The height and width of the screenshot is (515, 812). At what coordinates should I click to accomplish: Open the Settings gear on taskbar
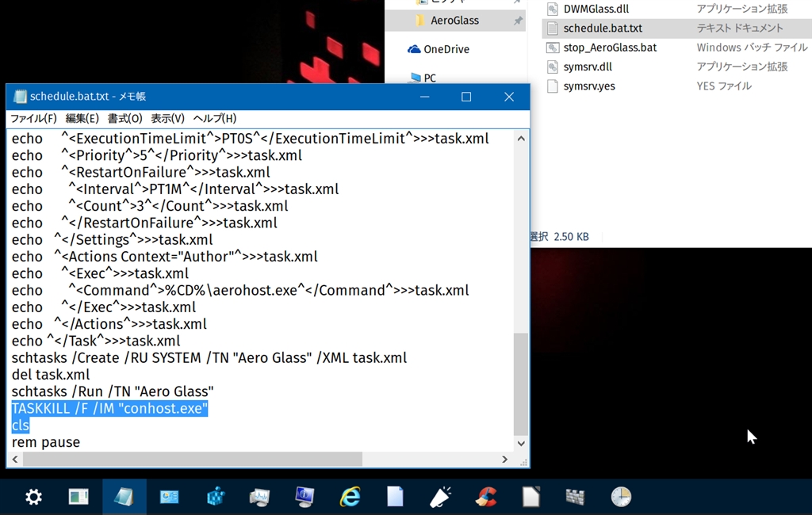pos(33,498)
